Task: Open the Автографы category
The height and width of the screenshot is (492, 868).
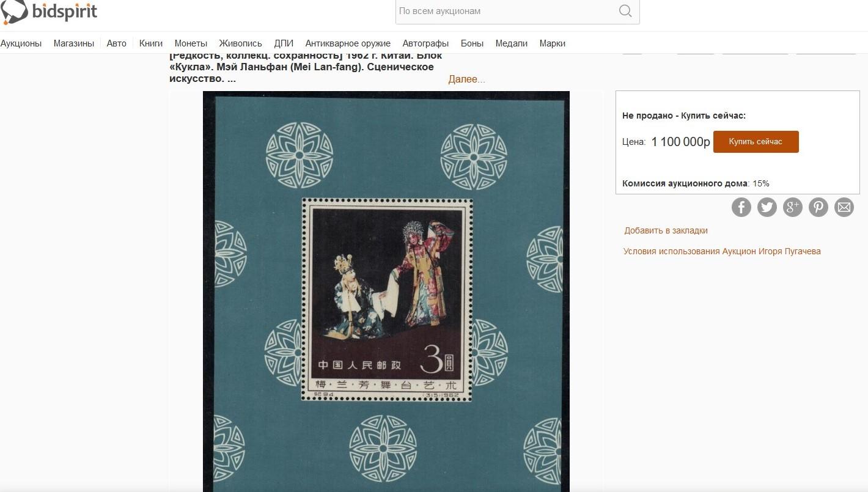Action: (x=425, y=43)
